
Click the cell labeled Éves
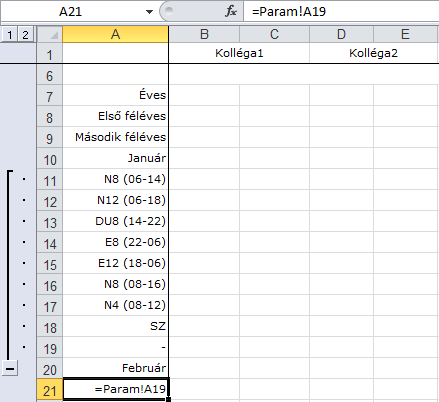click(115, 95)
